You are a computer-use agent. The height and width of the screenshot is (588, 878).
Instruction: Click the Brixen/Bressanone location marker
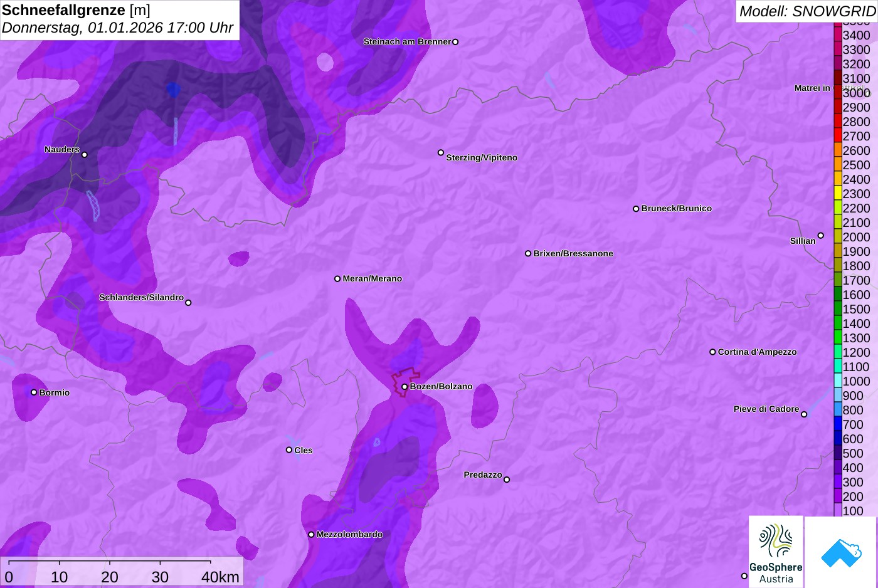[528, 253]
